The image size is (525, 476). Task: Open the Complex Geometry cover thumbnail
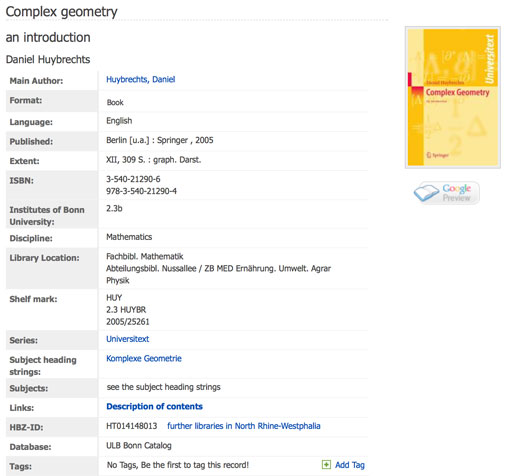453,97
